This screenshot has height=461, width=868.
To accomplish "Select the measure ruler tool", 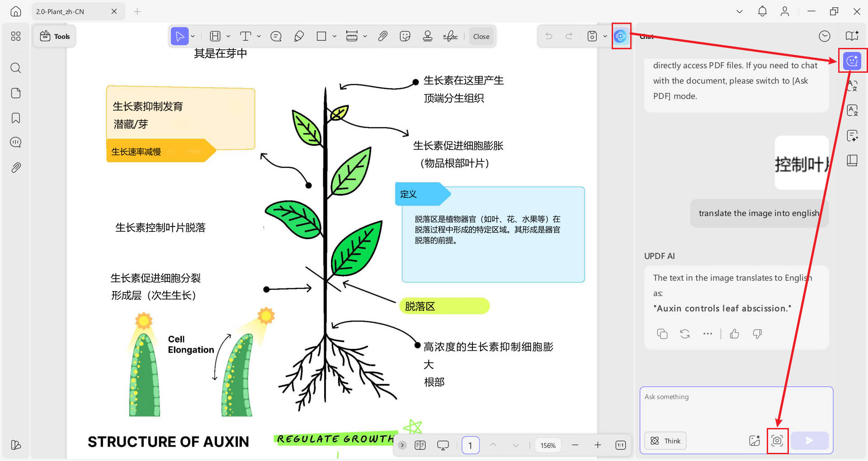I will (x=352, y=36).
